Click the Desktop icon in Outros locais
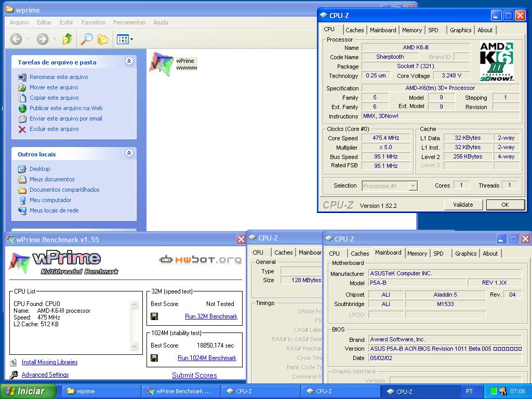The height and width of the screenshot is (399, 532). (x=22, y=169)
